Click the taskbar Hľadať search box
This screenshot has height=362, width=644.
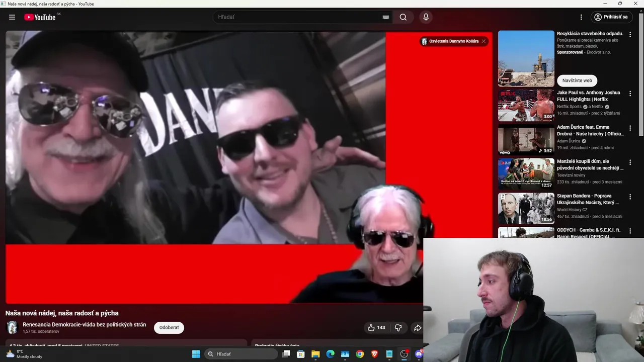[x=241, y=354]
